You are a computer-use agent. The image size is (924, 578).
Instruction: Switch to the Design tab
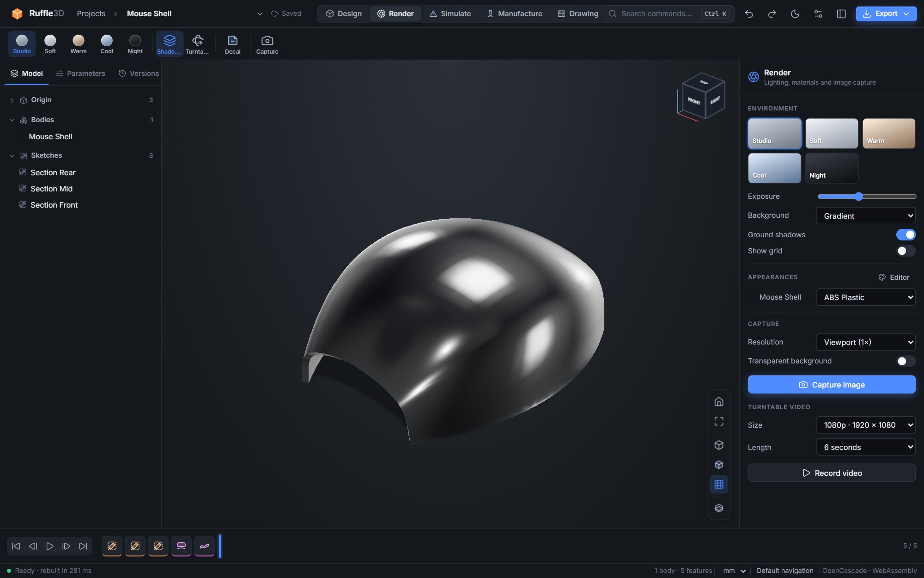[x=344, y=14]
